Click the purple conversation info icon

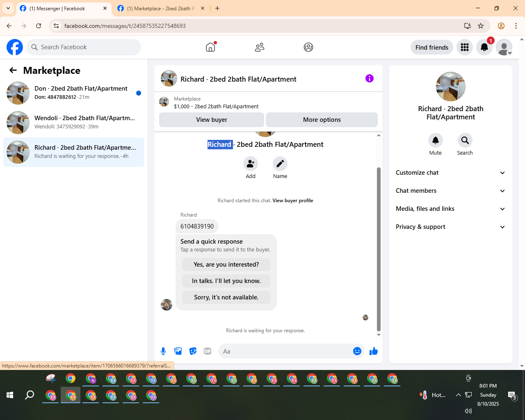[x=370, y=78]
